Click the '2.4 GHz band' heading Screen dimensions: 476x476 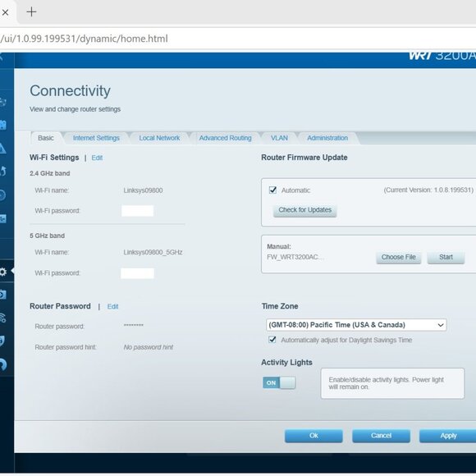click(50, 173)
